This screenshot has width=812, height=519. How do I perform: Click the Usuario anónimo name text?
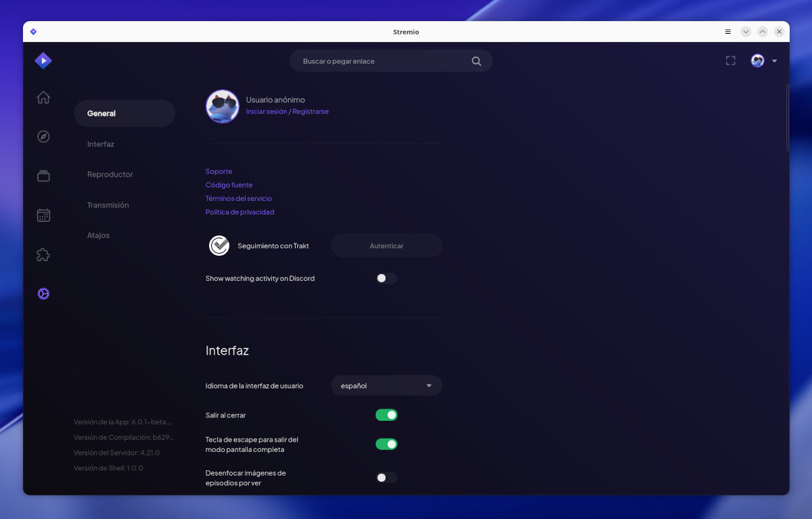pyautogui.click(x=275, y=99)
